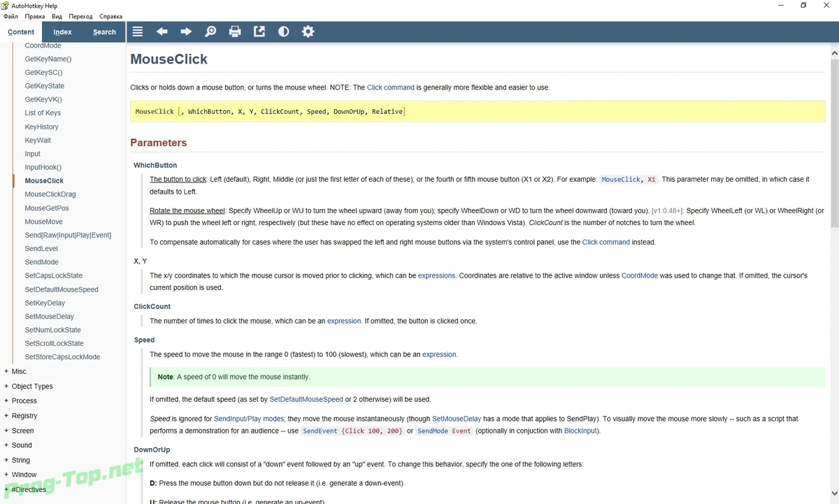Open page in browser via external-link icon

coord(259,31)
